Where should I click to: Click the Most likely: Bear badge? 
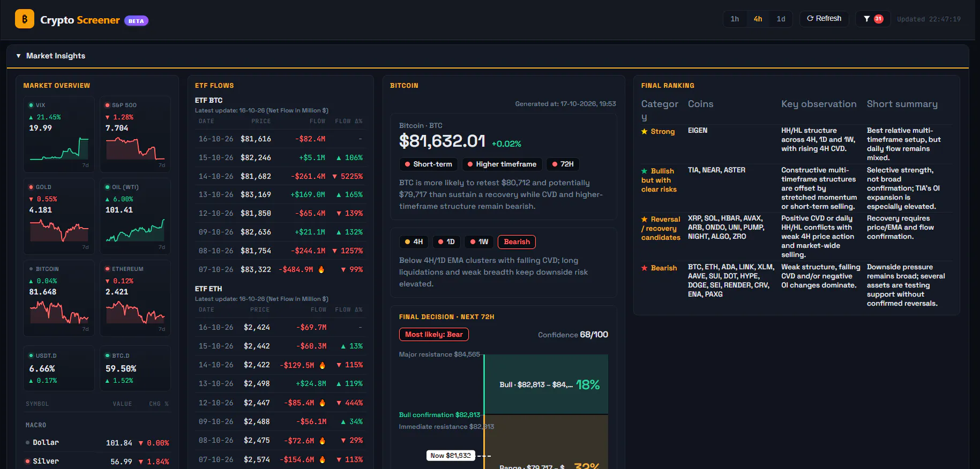[x=434, y=335]
